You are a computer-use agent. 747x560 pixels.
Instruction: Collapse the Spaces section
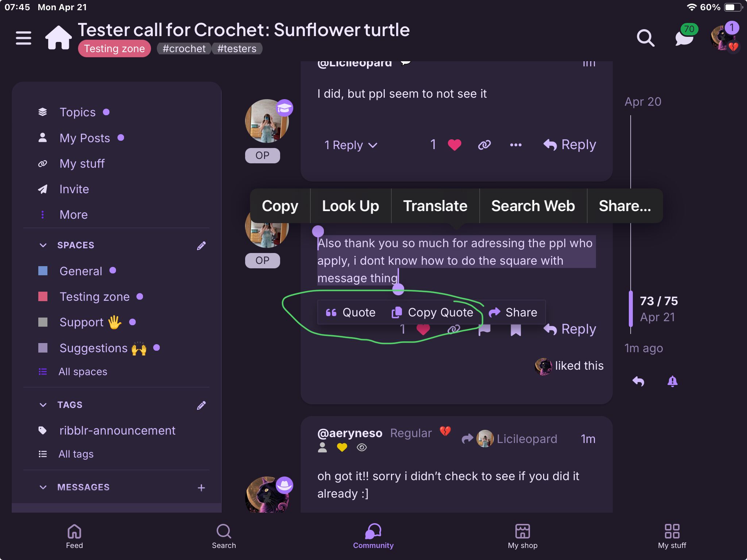[43, 245]
